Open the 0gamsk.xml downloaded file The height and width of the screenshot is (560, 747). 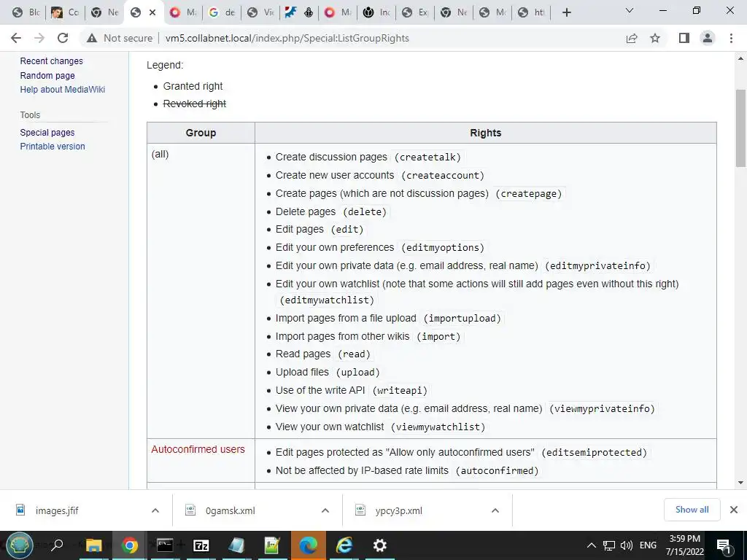tap(230, 510)
